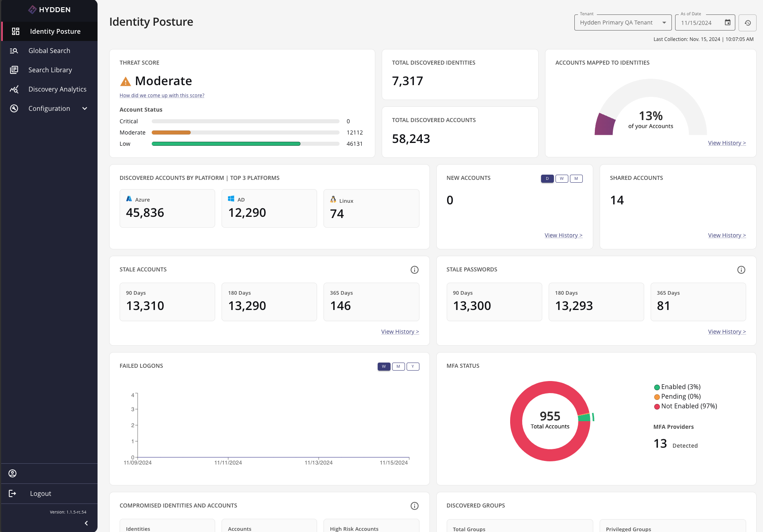This screenshot has height=532, width=763.
Task: Click the Azure 45,836 platform card
Action: point(167,208)
